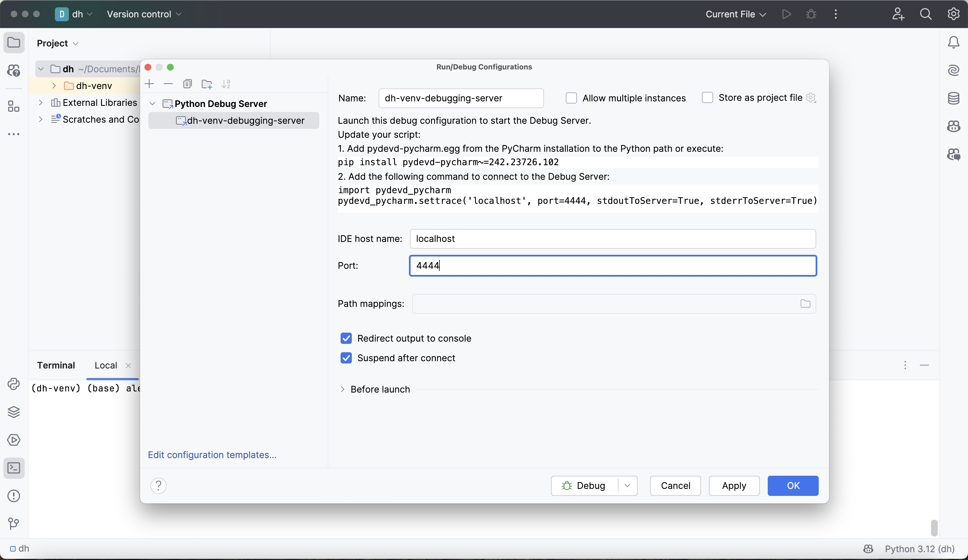Open Edit configuration templates link
This screenshot has width=968, height=560.
pyautogui.click(x=212, y=455)
